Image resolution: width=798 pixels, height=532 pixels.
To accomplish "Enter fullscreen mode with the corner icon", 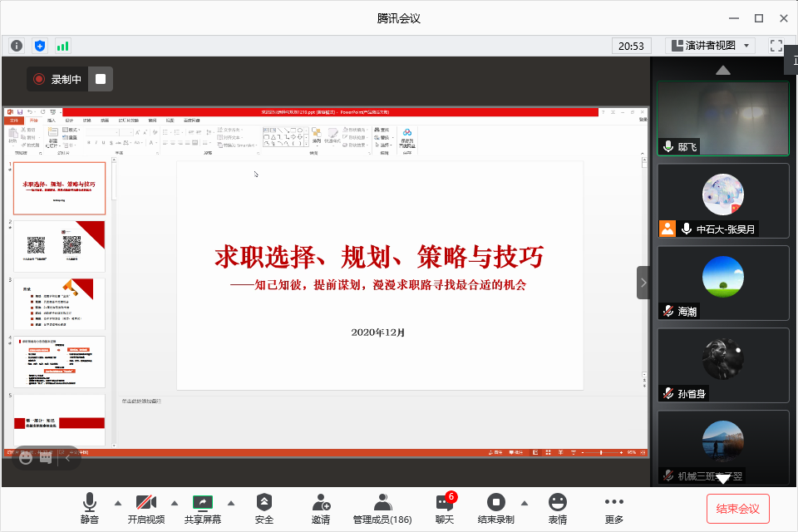I will click(x=776, y=46).
